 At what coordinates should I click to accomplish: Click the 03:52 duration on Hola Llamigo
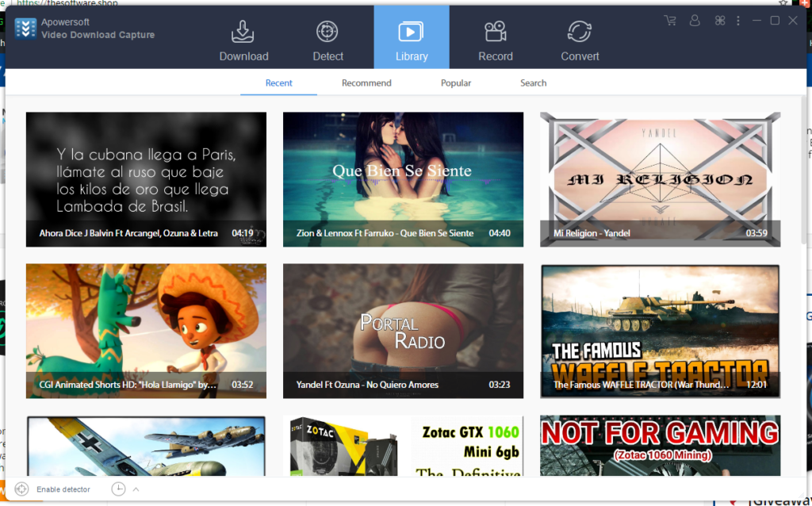click(243, 385)
